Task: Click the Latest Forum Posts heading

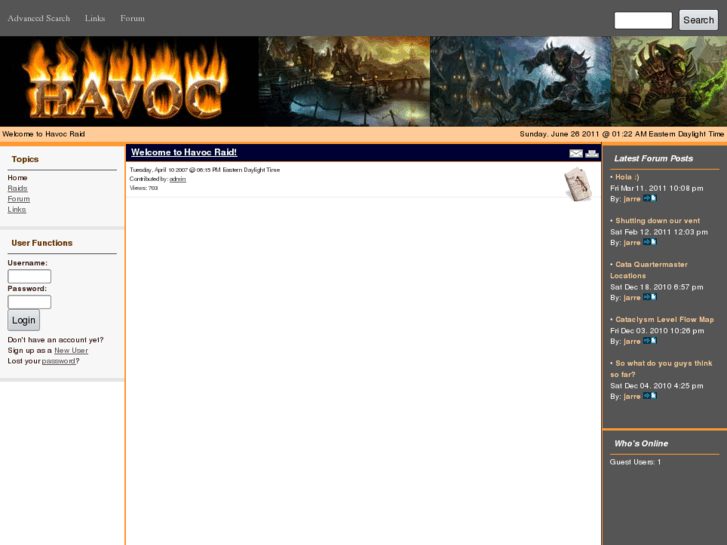Action: coord(653,159)
